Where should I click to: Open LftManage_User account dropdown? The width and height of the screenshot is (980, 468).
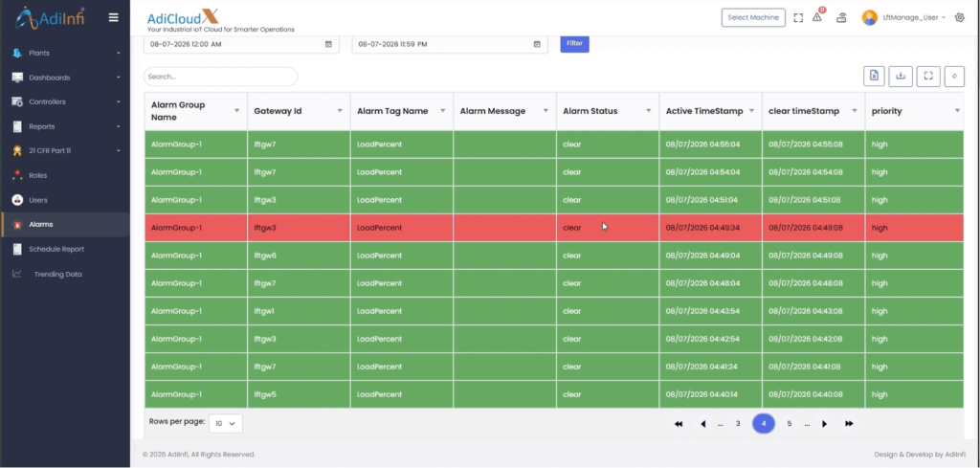click(903, 17)
